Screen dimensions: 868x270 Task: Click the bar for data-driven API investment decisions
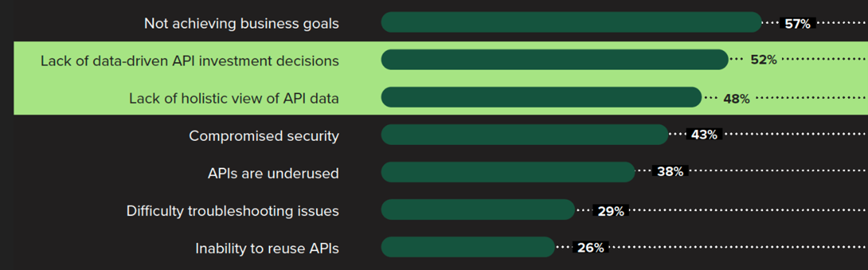[555, 60]
